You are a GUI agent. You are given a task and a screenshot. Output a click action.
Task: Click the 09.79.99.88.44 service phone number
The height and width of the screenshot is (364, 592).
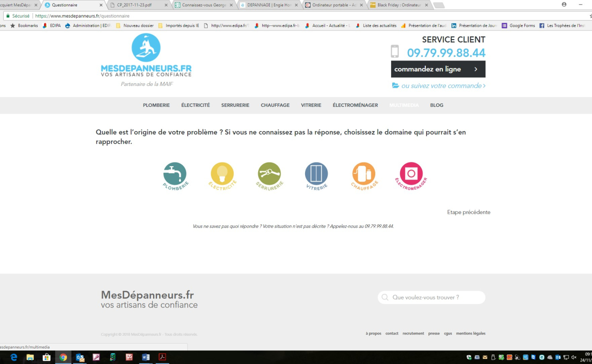(x=446, y=53)
